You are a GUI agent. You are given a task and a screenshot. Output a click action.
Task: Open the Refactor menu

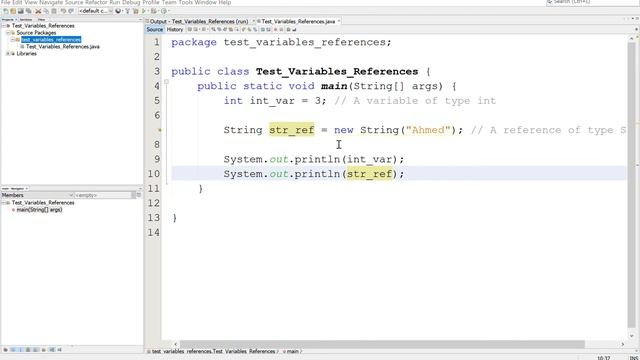(x=96, y=2)
